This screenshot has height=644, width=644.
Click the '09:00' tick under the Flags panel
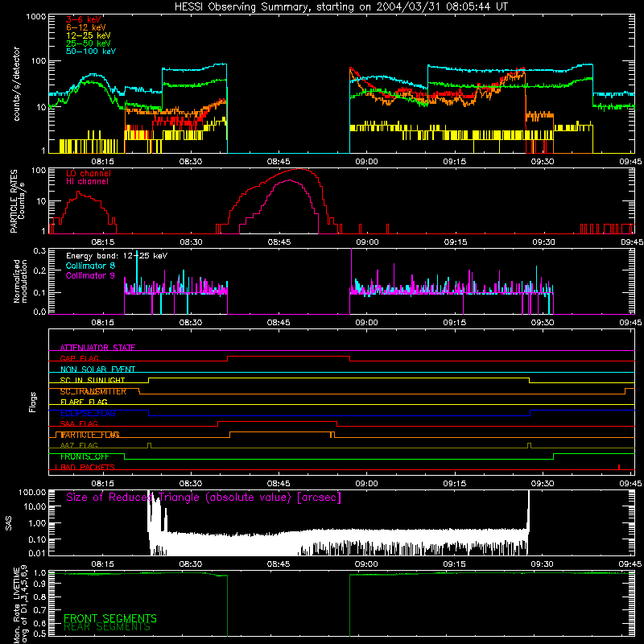pyautogui.click(x=366, y=484)
